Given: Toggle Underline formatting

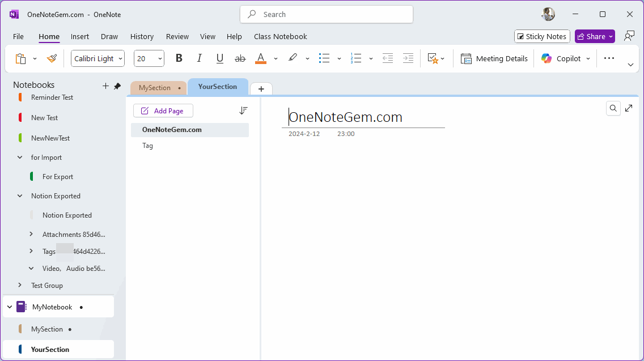Looking at the screenshot, I should point(220,59).
